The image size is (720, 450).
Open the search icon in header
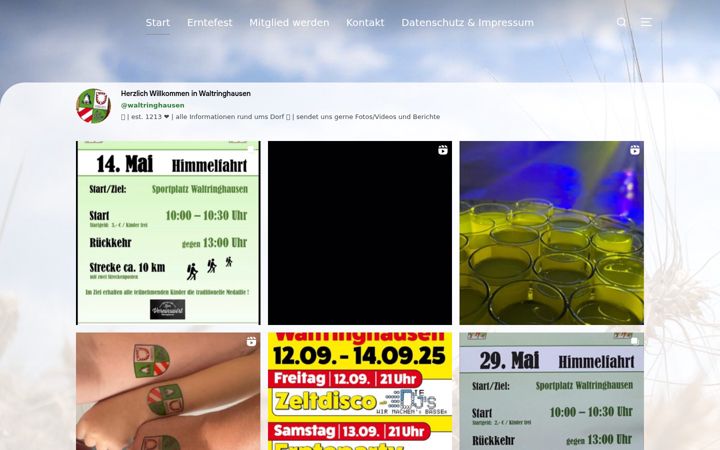[x=621, y=22]
